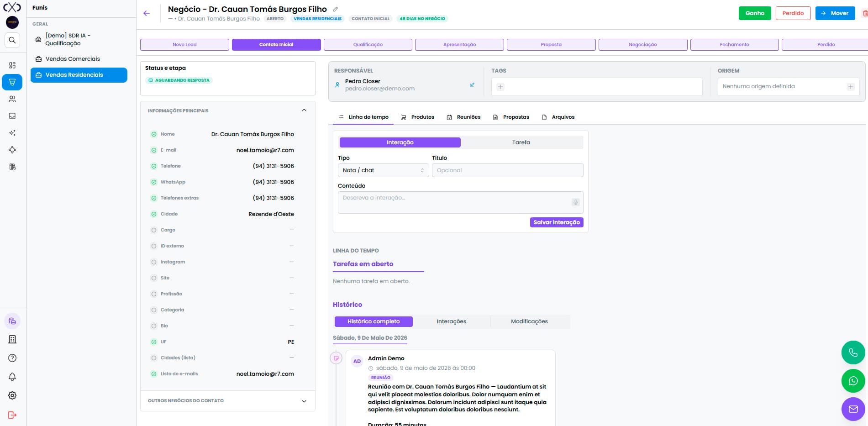868x426 pixels.
Task: Collapse the Informações Principais section
Action: click(x=304, y=110)
